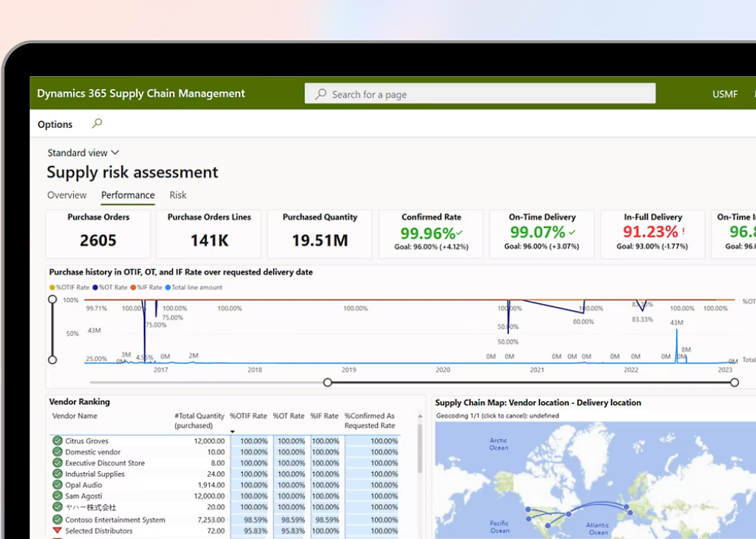Select the Industrial Supplies vendor name
The image size is (756, 539).
[x=95, y=474]
